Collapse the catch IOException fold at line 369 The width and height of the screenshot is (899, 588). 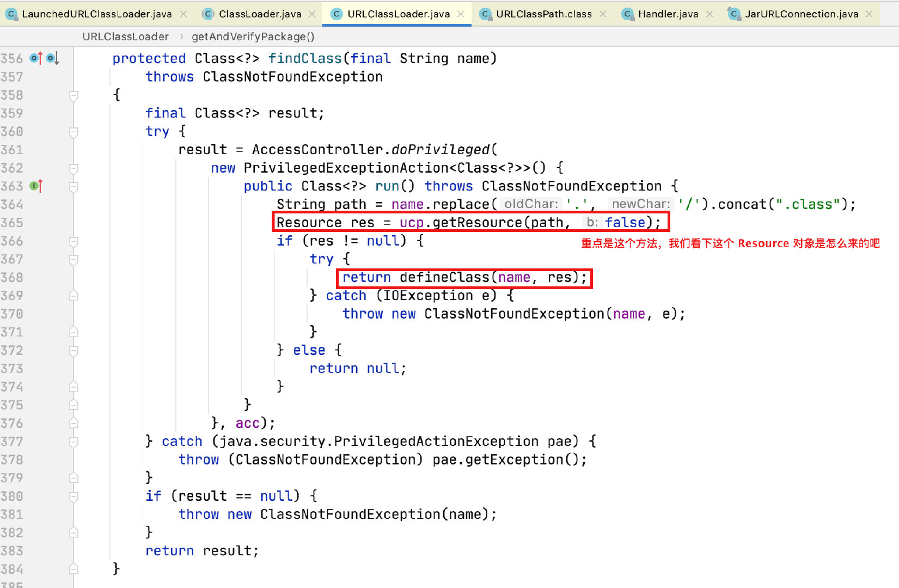(x=74, y=296)
